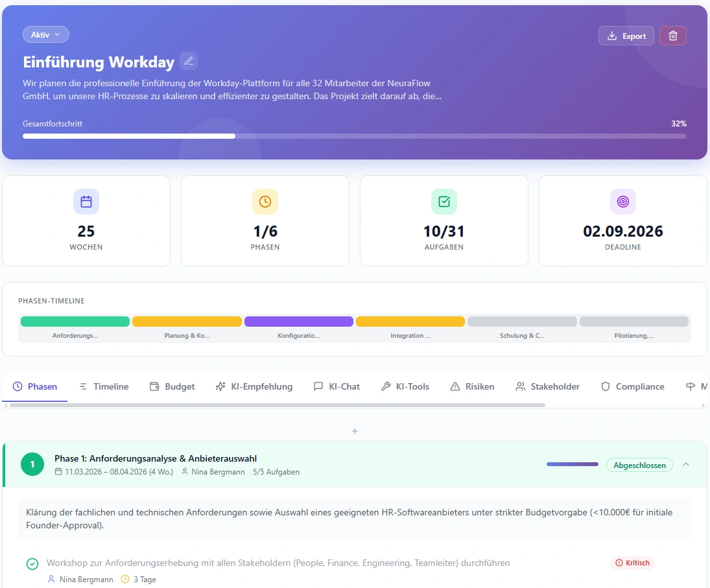Screen dimensions: 710x588
Task: Click the checkmark icon above 10/31 Aufgaben
Action: (444, 202)
